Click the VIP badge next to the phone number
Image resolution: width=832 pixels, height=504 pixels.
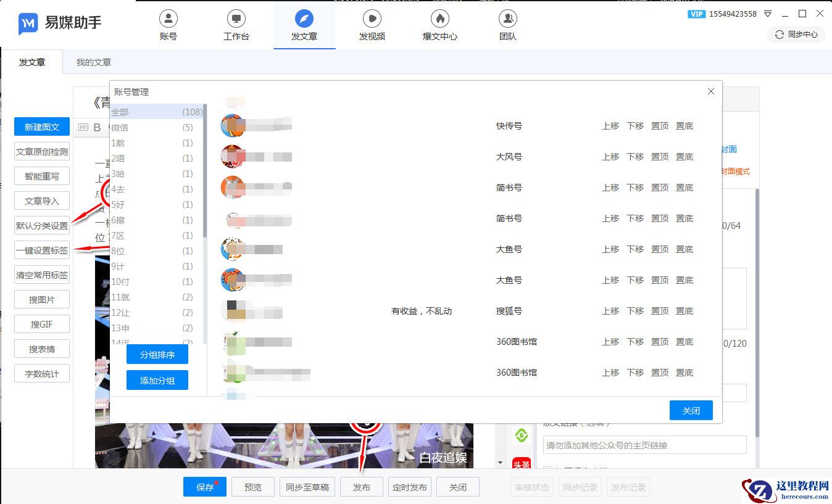click(x=696, y=14)
